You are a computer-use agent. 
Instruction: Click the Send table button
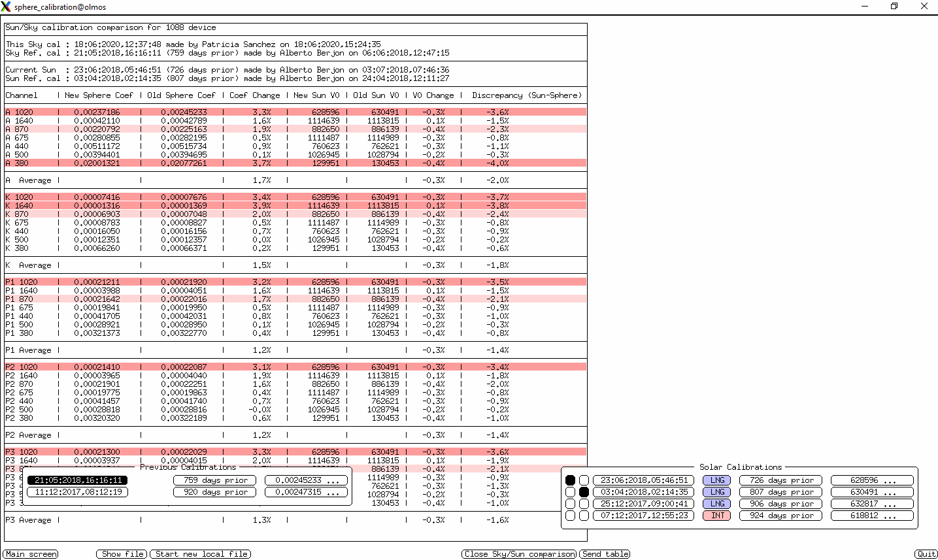(605, 554)
